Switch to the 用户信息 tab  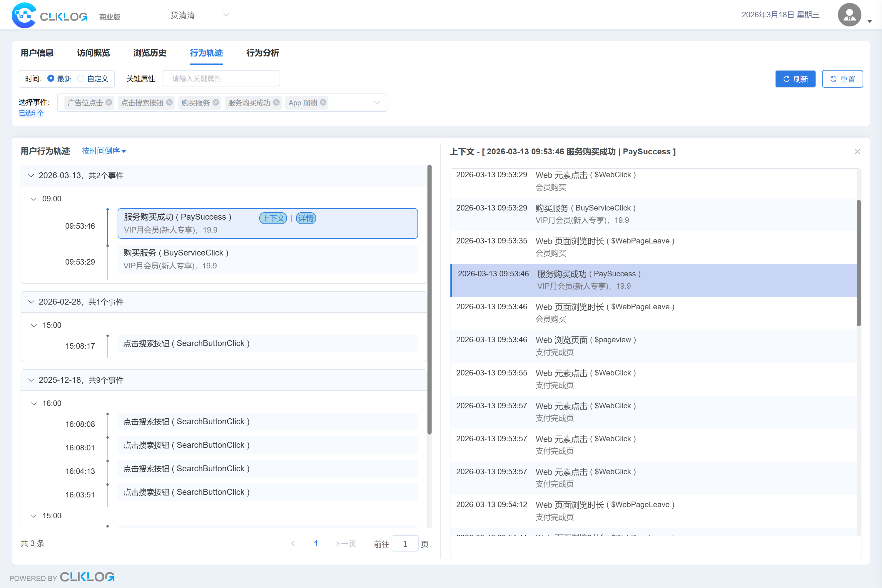pyautogui.click(x=37, y=53)
